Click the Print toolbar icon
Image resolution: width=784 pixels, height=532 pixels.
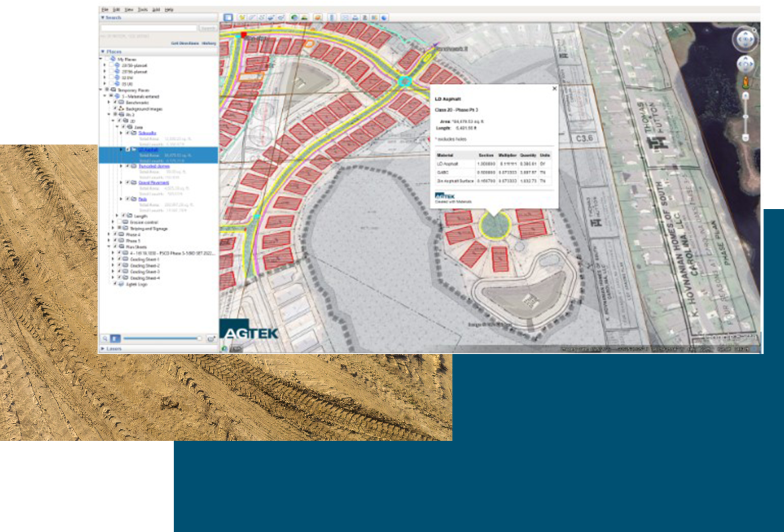click(x=355, y=17)
